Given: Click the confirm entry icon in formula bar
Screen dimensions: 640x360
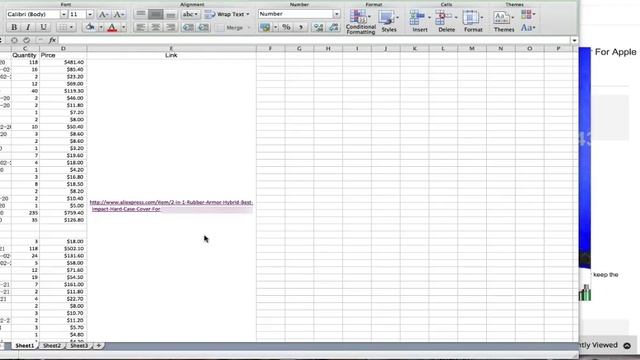Looking at the screenshot, I should (27, 40).
